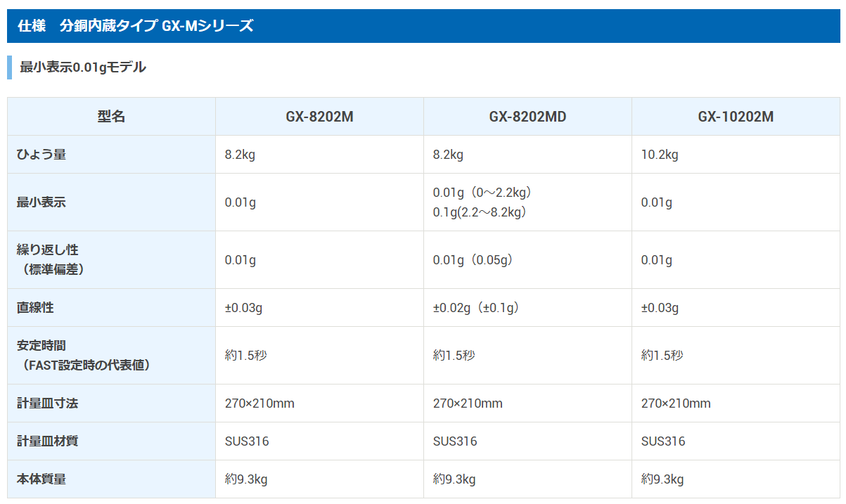This screenshot has height=504, width=846.
Task: Select the 安定時間 value 約1.5秒 for GX-8202MD
Action: click(x=454, y=356)
